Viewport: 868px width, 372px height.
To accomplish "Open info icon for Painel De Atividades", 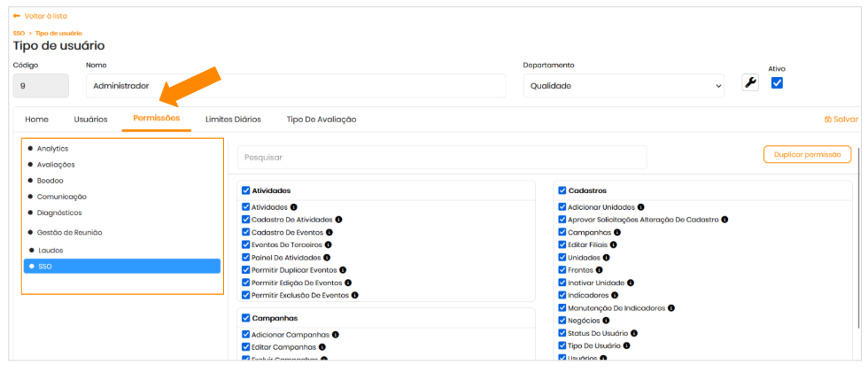I will [327, 258].
